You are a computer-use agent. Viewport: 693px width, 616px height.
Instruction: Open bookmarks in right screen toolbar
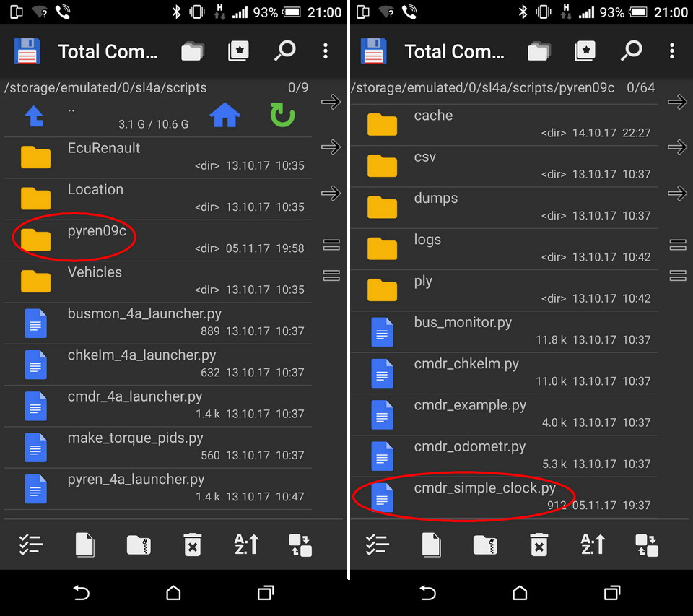585,51
